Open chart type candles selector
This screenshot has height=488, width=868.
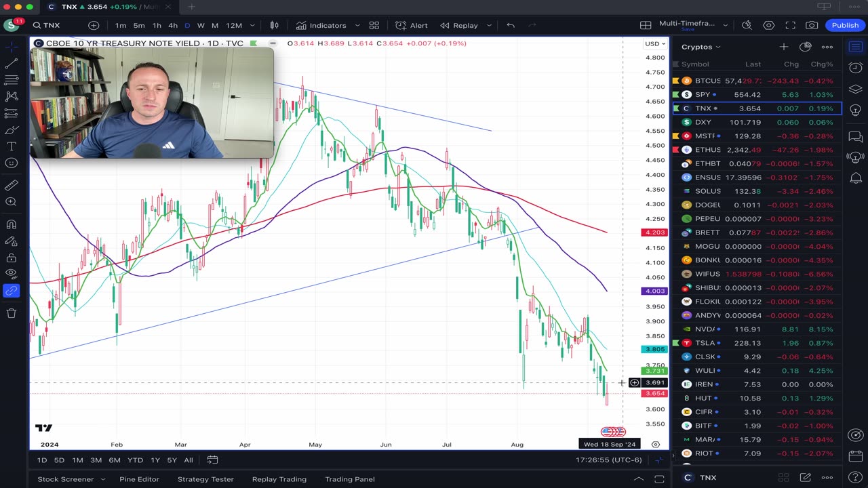pos(275,25)
